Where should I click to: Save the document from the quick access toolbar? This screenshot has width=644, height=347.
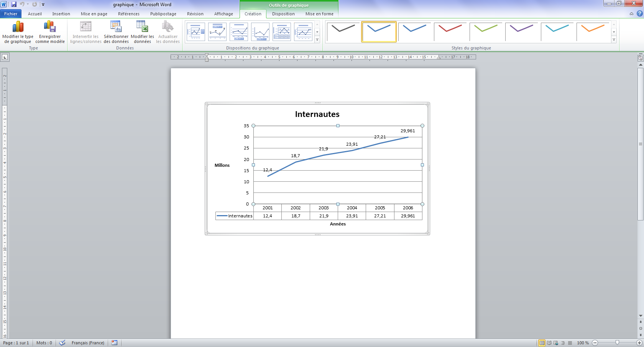14,4
